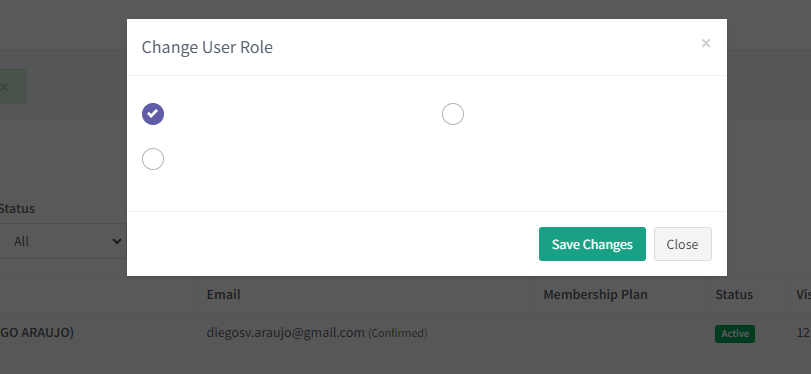Click the gray Close button in the dialog footer
The height and width of the screenshot is (374, 811).
point(682,244)
